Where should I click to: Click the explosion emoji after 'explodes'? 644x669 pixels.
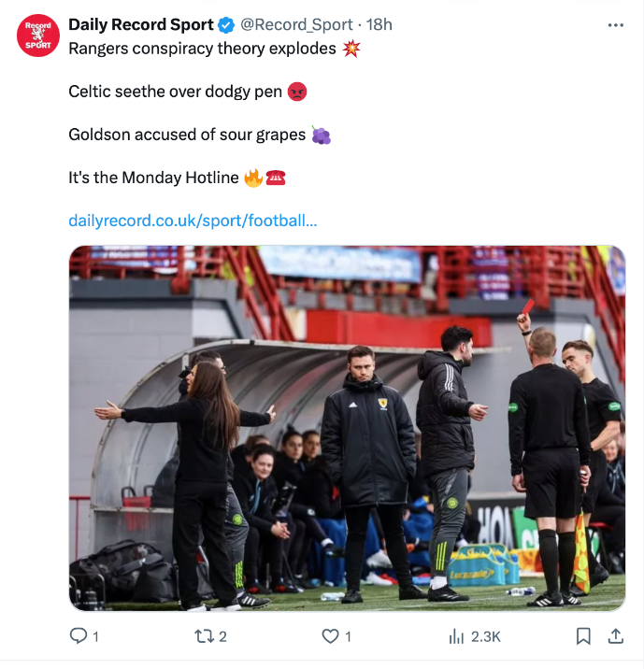click(351, 49)
